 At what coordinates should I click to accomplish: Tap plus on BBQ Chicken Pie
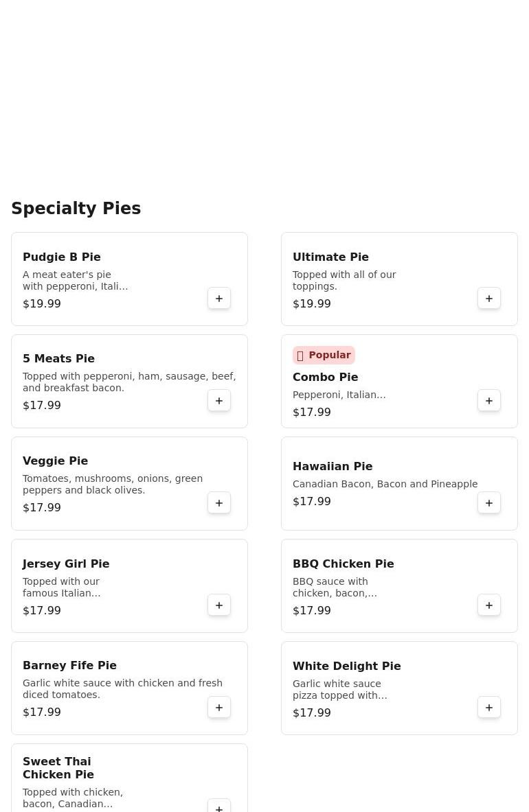(489, 605)
